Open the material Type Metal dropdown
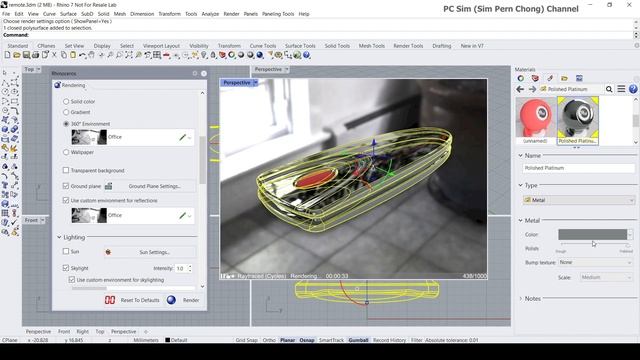Image resolution: width=640 pixels, height=360 pixels. pyautogui.click(x=578, y=200)
